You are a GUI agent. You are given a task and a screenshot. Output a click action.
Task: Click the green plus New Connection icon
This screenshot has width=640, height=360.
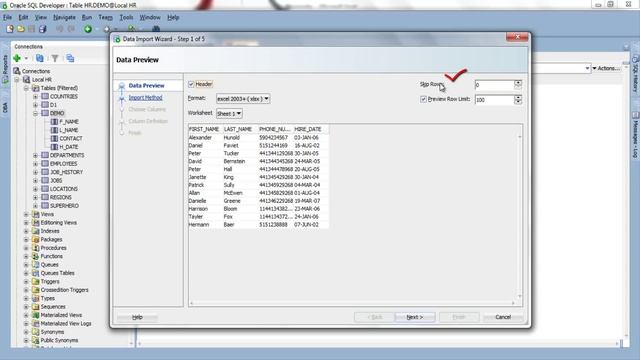17,58
